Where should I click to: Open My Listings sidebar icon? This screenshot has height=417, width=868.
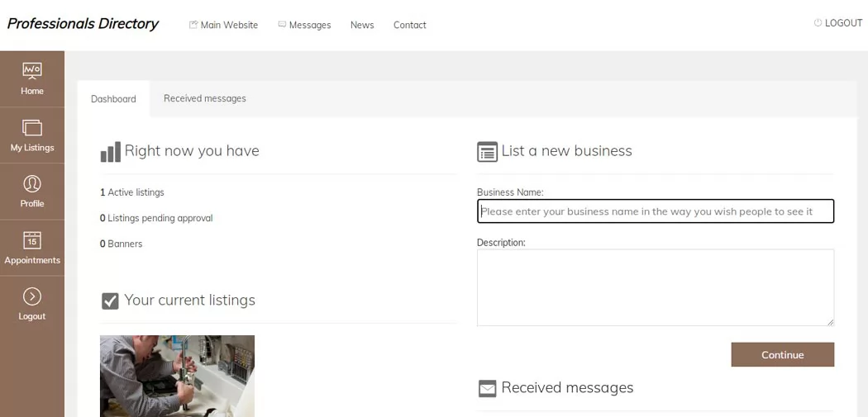(x=31, y=128)
